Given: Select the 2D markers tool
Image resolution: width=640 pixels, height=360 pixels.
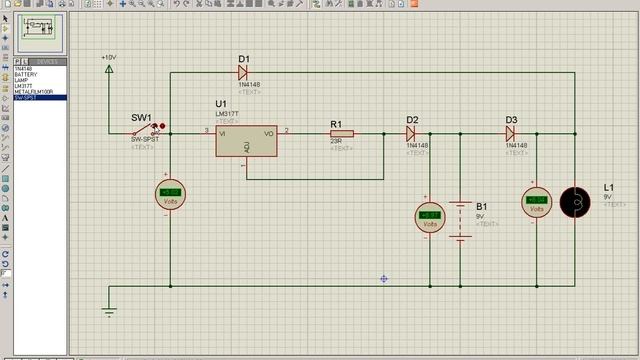Looking at the screenshot, I should [x=5, y=238].
